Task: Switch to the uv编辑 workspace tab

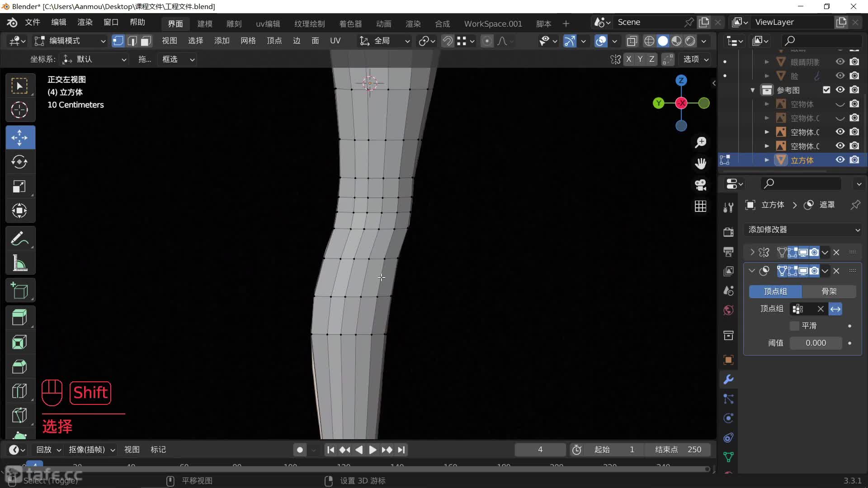Action: pyautogui.click(x=268, y=23)
